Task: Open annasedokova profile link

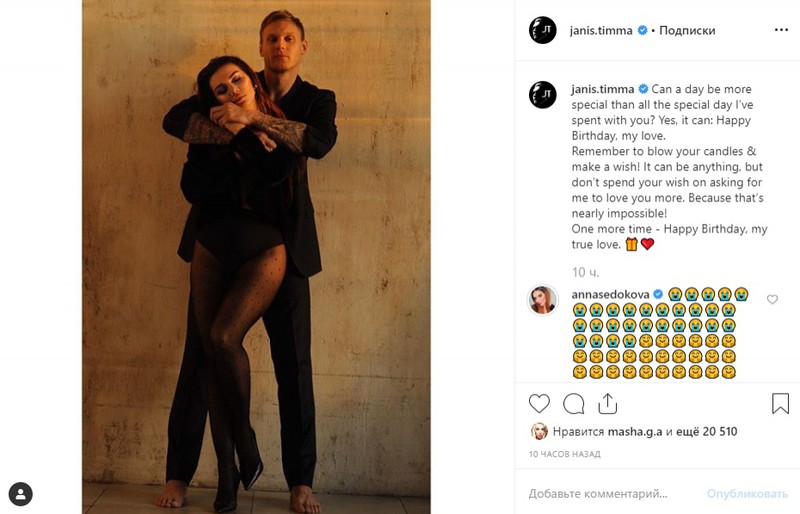Action: coord(610,294)
